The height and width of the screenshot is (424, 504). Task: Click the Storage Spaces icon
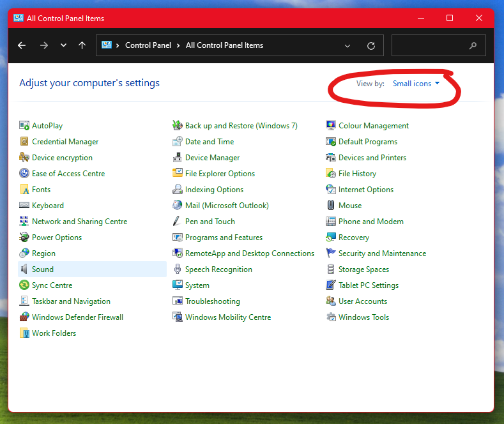pyautogui.click(x=331, y=269)
